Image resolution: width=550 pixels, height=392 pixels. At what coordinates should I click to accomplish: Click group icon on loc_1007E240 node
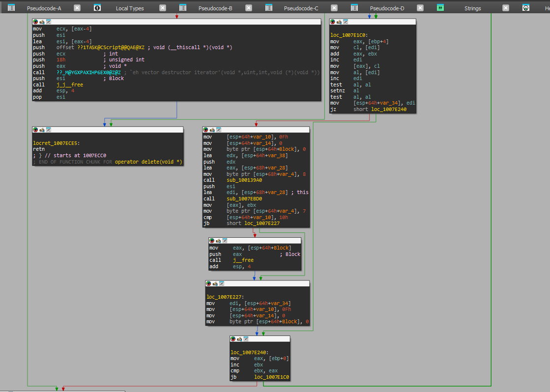[x=246, y=339]
